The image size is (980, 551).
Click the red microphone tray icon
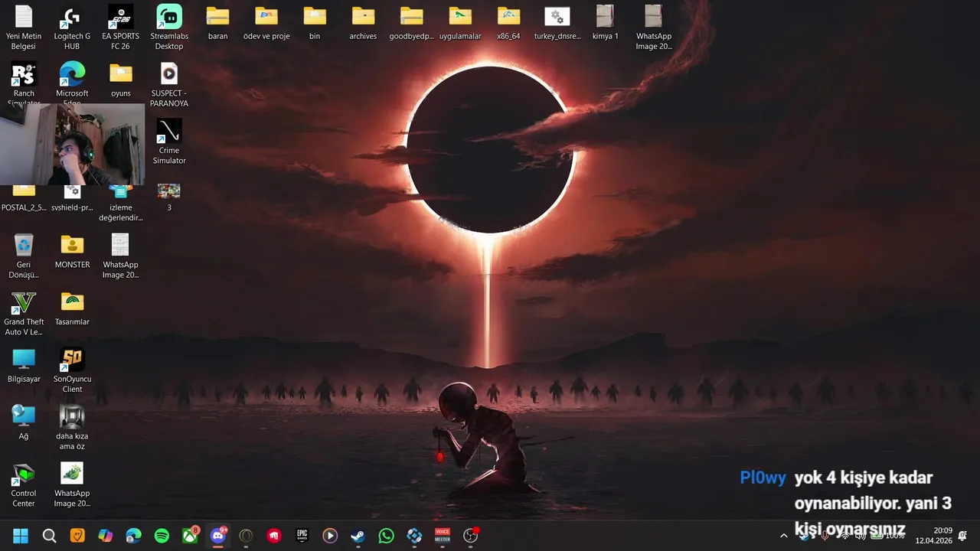(825, 536)
